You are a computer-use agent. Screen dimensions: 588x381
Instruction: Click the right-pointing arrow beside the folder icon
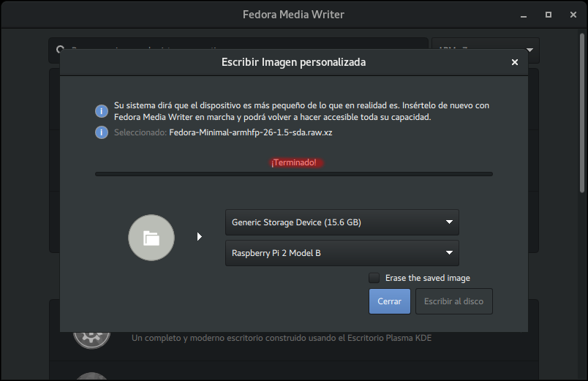point(200,237)
